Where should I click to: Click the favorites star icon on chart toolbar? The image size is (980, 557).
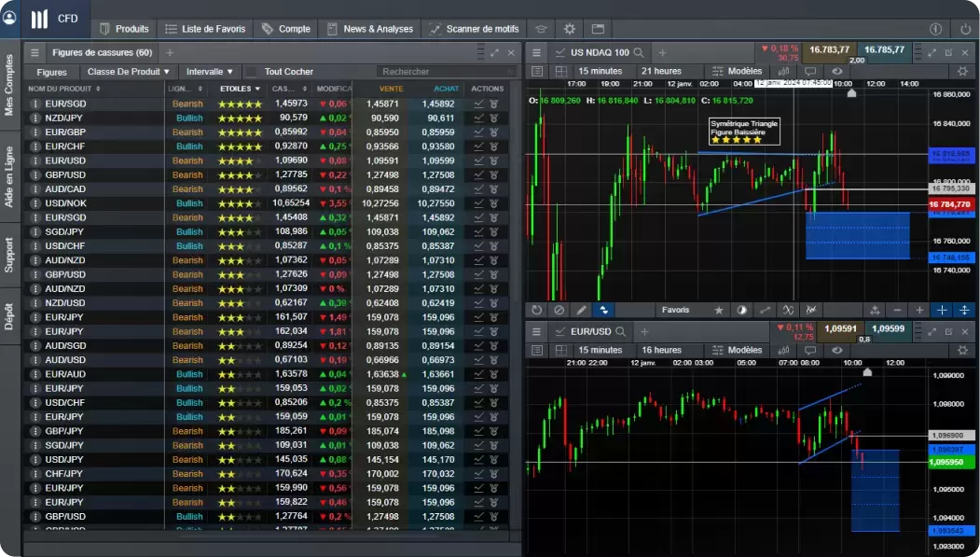[x=719, y=310]
